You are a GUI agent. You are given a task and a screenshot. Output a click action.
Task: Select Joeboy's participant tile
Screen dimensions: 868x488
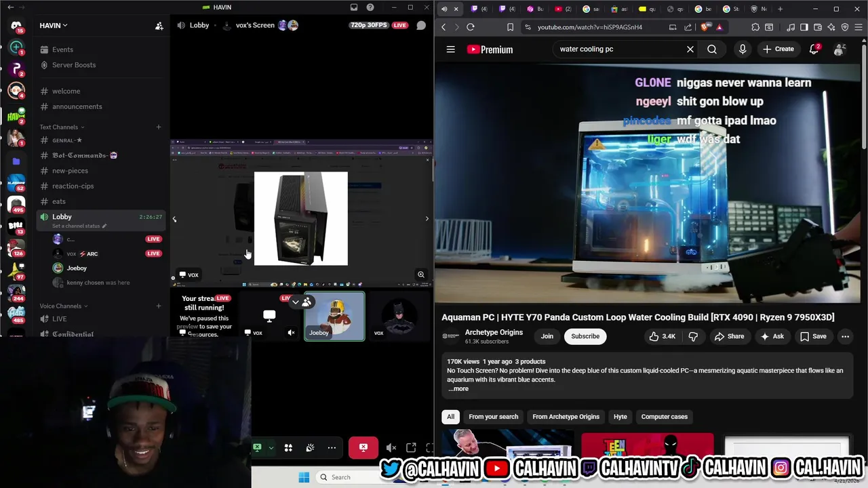[x=334, y=317]
